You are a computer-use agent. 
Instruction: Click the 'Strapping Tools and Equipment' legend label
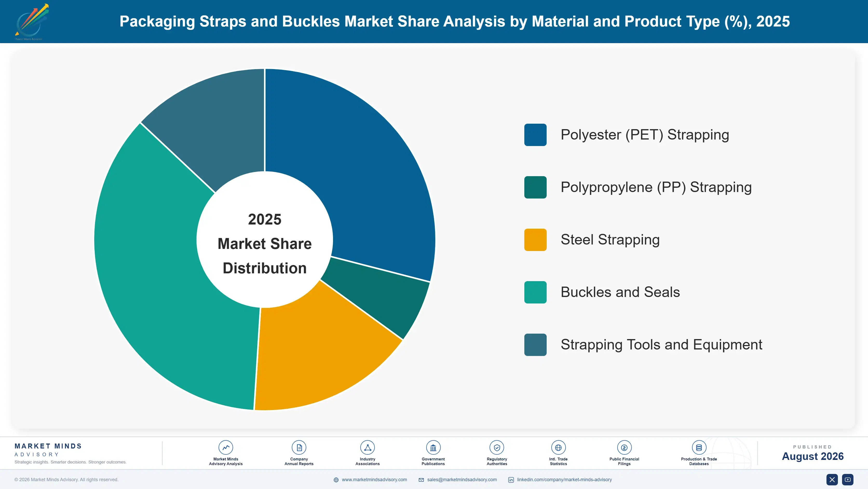(x=661, y=345)
